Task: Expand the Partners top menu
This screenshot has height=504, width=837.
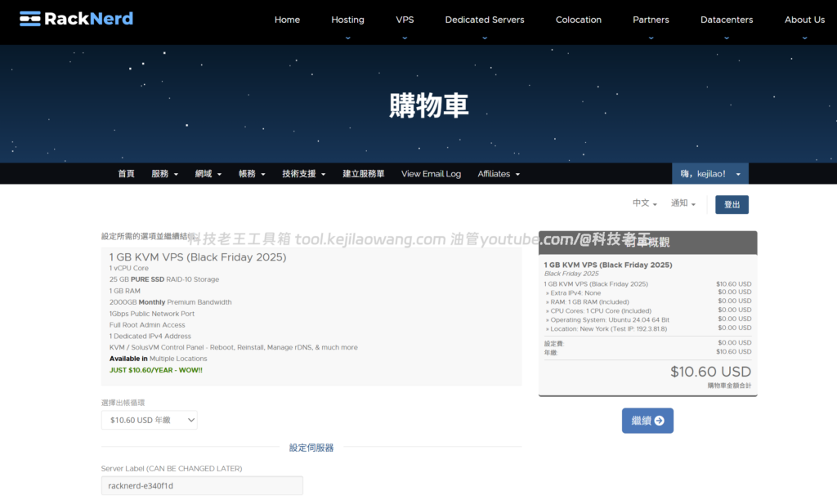Action: click(651, 20)
